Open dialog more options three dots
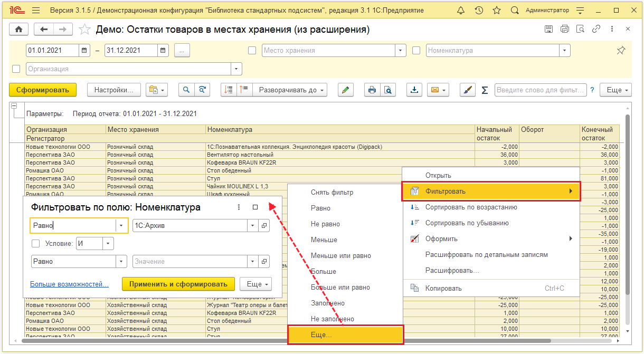Viewport: 644px width, 354px height. coord(239,207)
